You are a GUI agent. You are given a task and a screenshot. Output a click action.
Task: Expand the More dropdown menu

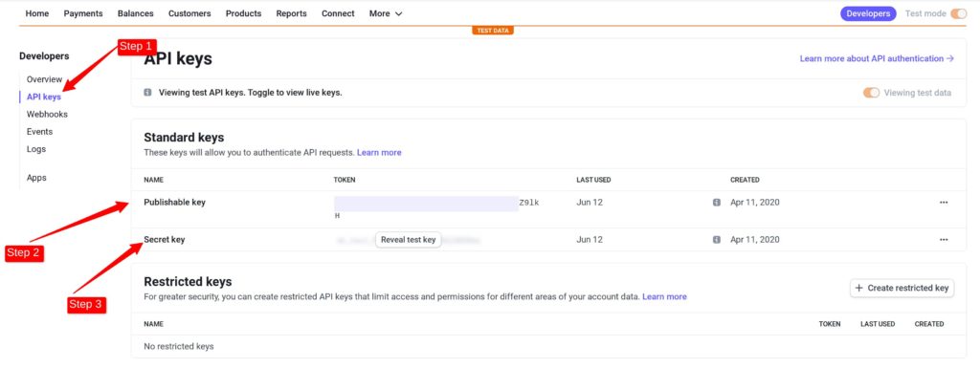[386, 13]
